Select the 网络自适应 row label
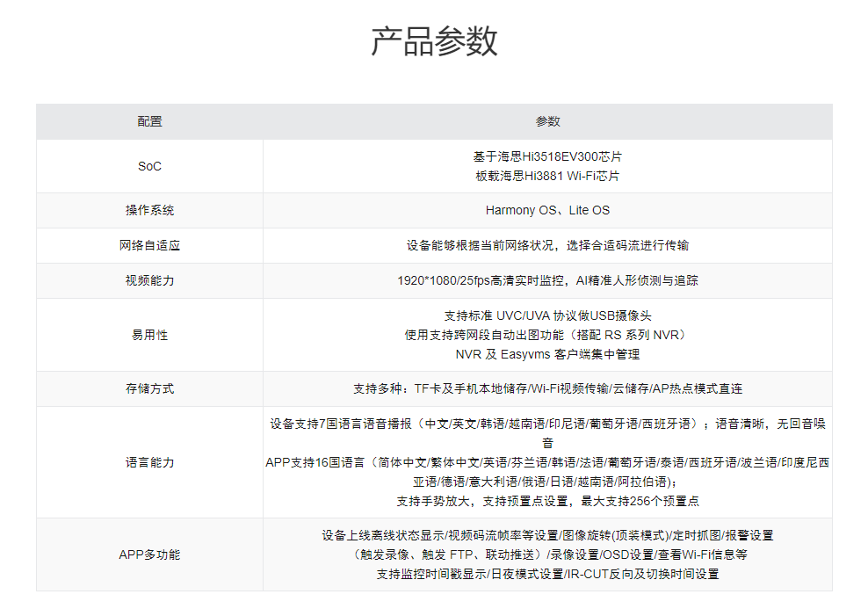 coord(148,245)
